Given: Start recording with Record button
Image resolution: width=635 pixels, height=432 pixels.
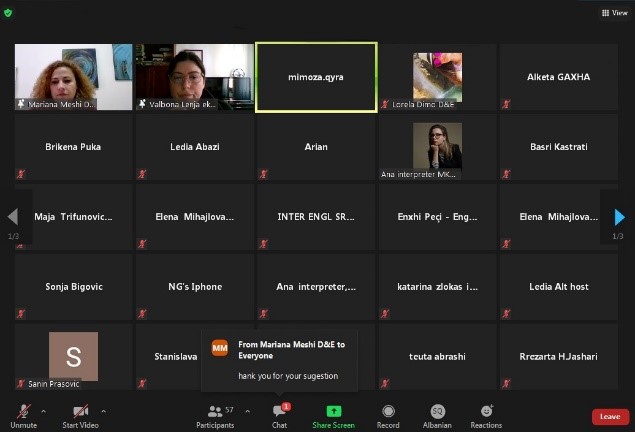Looking at the screenshot, I should (388, 411).
